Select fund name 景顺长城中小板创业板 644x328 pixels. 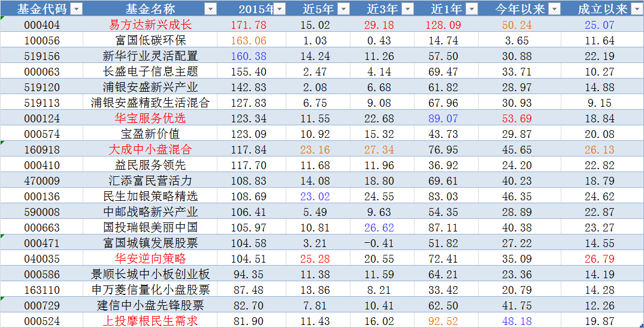150,275
